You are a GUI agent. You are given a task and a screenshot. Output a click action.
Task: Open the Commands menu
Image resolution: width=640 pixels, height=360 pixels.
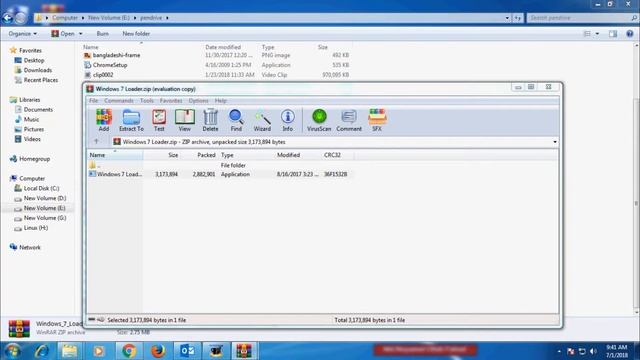coord(119,101)
